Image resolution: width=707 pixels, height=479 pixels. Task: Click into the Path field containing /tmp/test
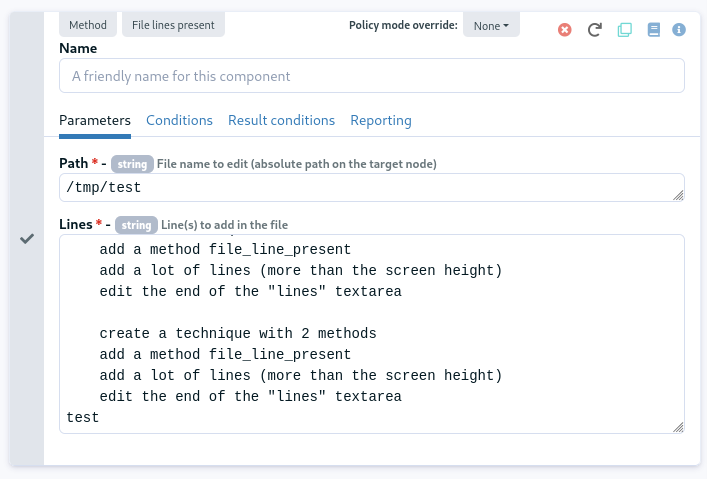[x=372, y=188]
